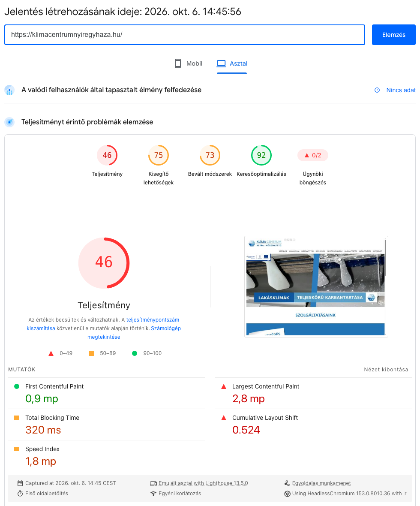Click the Nincs adat info icon

pos(377,90)
